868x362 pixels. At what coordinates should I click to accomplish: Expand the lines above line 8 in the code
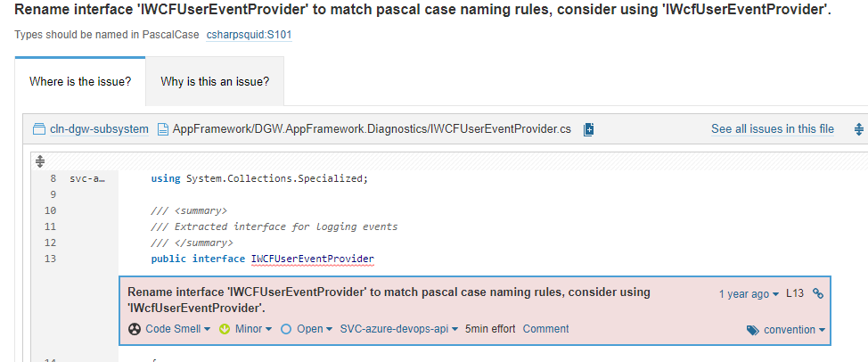coord(40,161)
